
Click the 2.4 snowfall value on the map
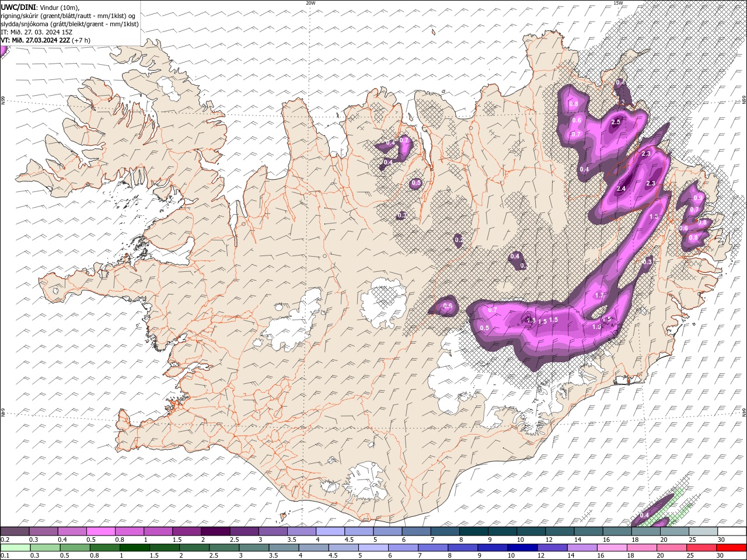621,188
